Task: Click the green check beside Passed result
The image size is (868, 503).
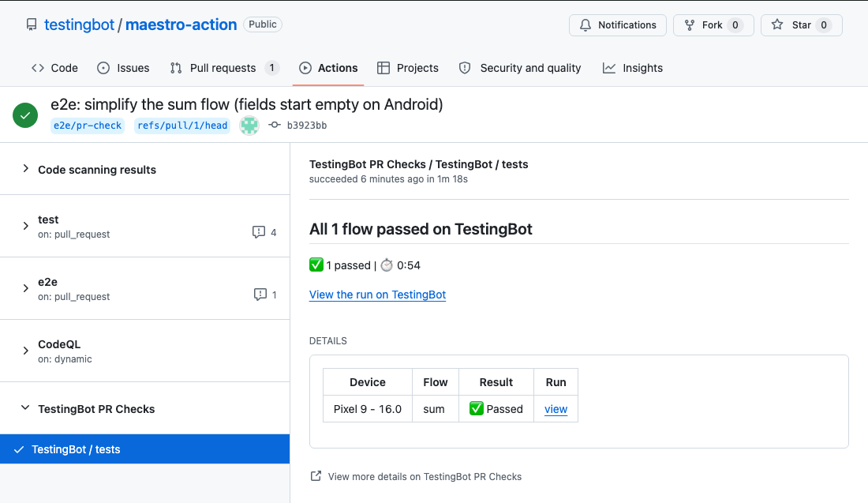Action: (476, 409)
